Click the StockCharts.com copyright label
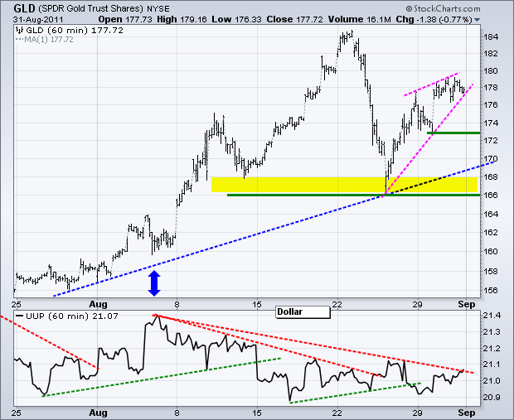Screen dimensions: 514x420 click(443, 8)
